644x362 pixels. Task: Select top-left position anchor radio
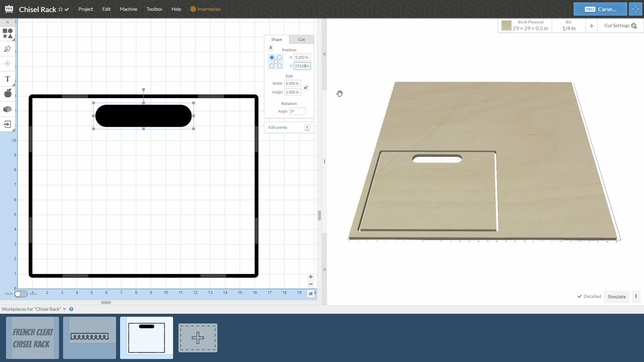[x=272, y=58]
